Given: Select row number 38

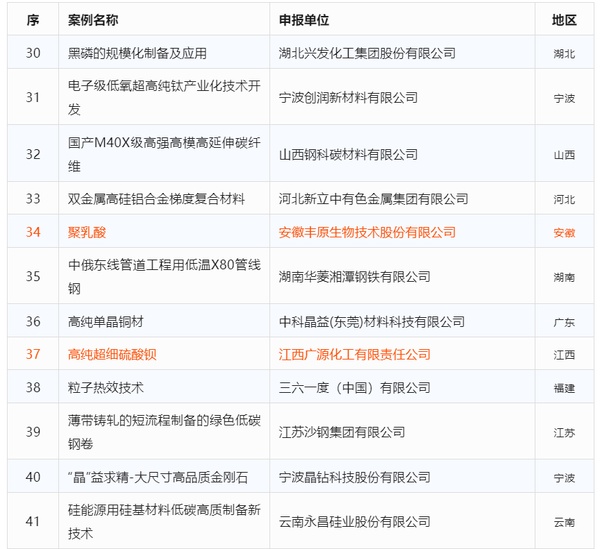Looking at the screenshot, I should (x=33, y=387).
